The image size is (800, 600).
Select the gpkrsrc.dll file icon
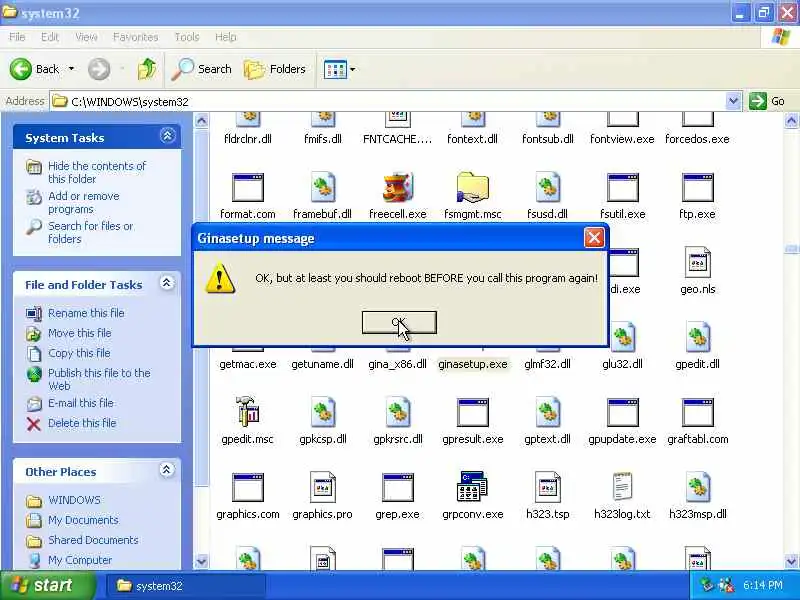[x=397, y=412]
